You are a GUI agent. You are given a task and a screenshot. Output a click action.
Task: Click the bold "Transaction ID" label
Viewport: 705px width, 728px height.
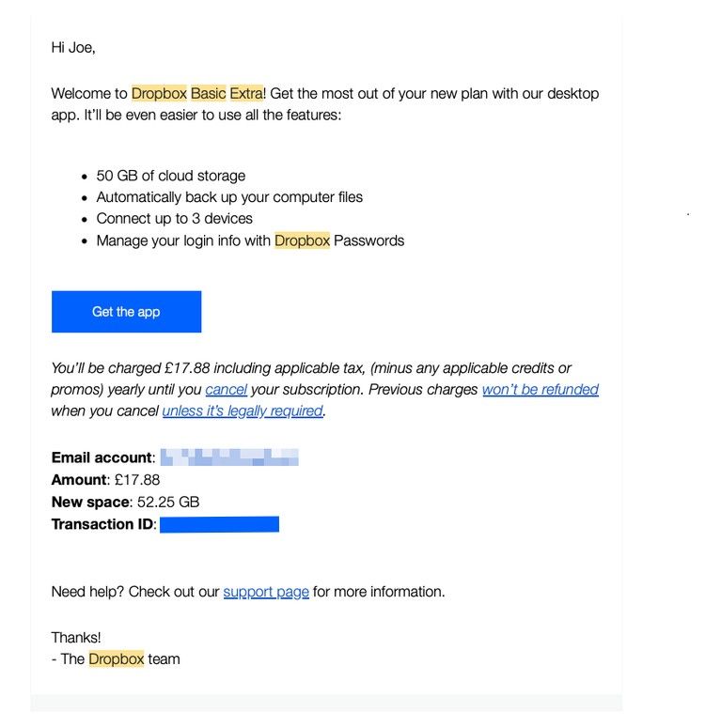click(102, 524)
